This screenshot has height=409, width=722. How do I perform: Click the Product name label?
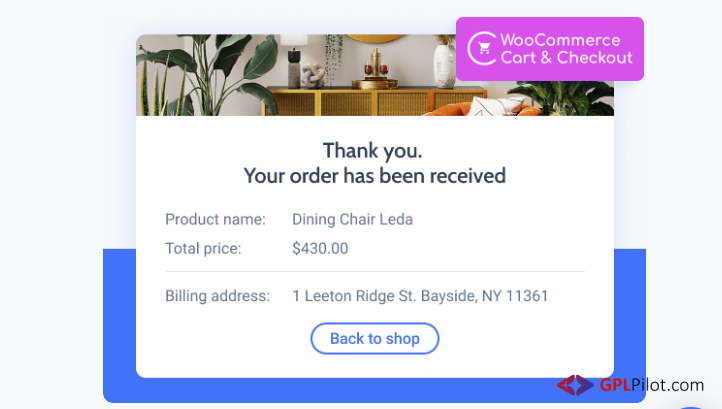(215, 219)
